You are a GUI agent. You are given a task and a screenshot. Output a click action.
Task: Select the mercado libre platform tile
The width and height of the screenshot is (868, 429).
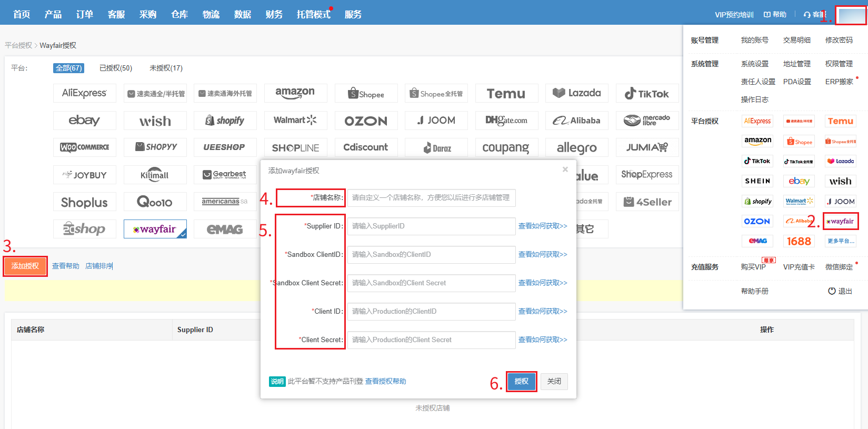(x=647, y=121)
